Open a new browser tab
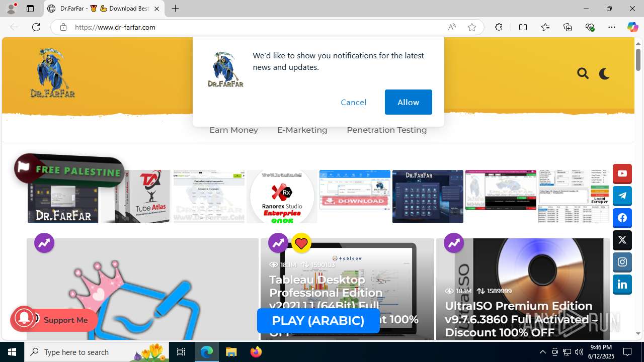 coord(175,9)
